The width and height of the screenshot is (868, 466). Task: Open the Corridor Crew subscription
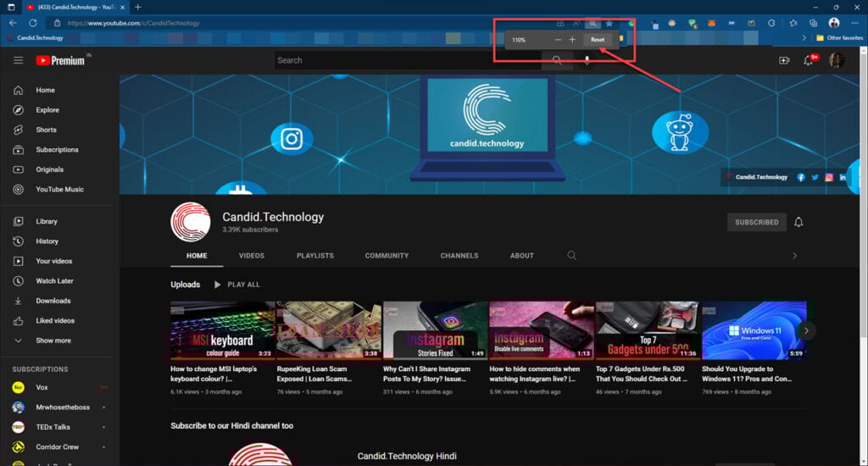point(57,447)
